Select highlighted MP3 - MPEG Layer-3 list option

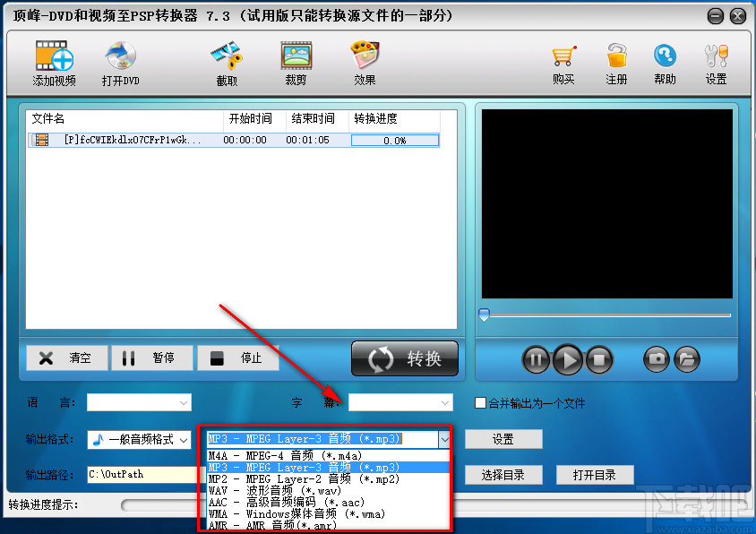click(328, 468)
